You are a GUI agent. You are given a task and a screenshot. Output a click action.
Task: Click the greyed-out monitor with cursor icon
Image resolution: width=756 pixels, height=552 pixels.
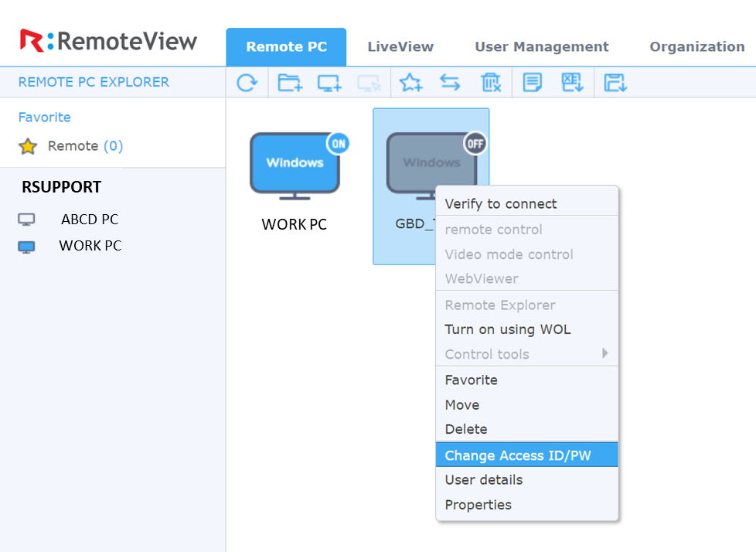coord(369,83)
